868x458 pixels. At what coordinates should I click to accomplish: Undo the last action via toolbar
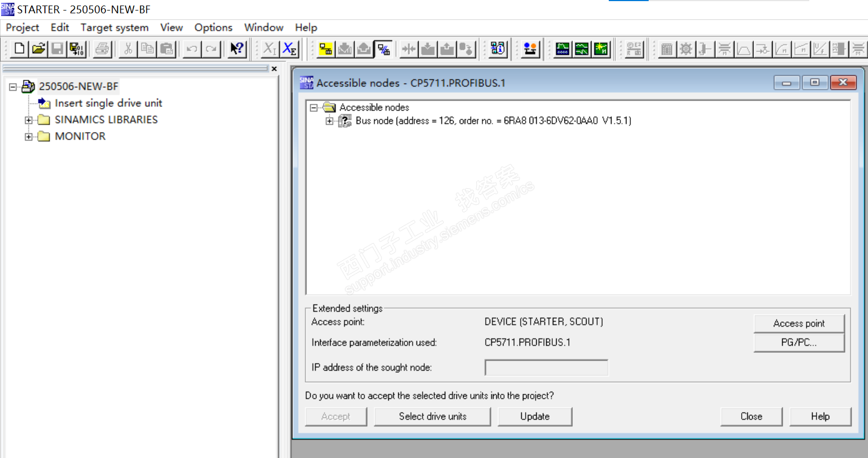(x=192, y=49)
